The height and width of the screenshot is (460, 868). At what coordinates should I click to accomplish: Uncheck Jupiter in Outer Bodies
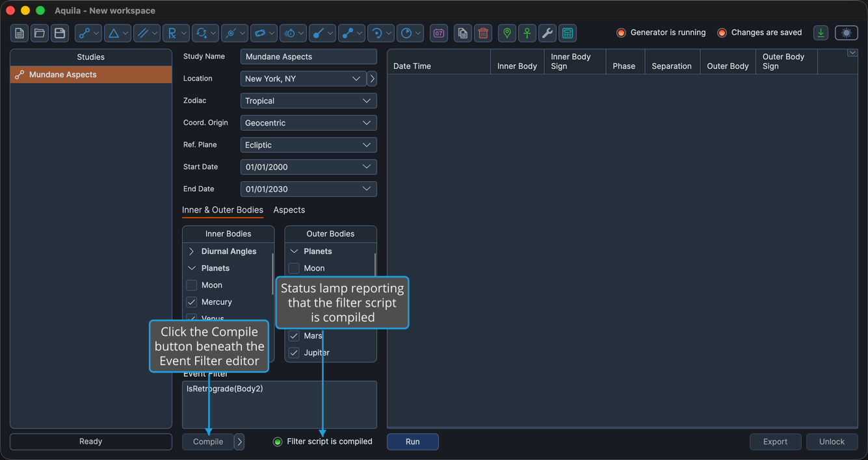tap(294, 353)
